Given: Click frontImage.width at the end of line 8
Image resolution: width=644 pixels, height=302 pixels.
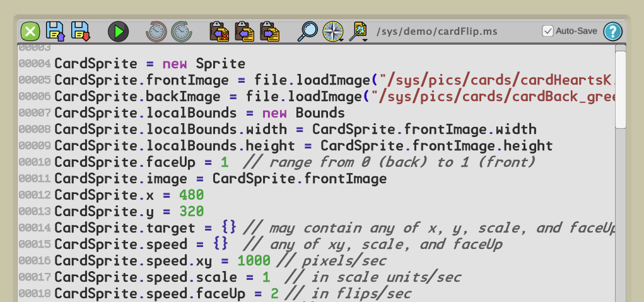Looking at the screenshot, I should tap(471, 129).
